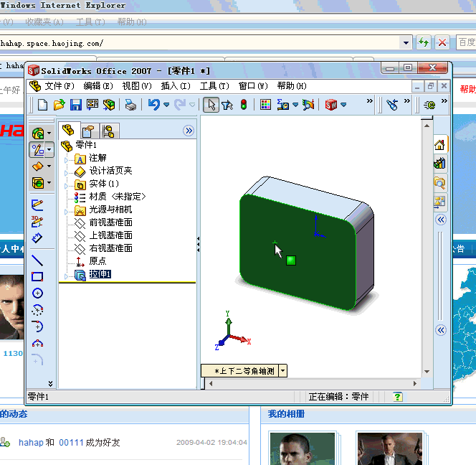
Task: Select the Smart Dimension tool icon
Action: click(37, 238)
